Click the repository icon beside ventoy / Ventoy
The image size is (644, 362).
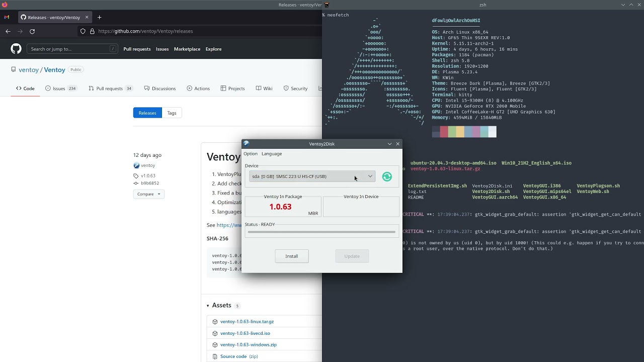click(x=14, y=70)
